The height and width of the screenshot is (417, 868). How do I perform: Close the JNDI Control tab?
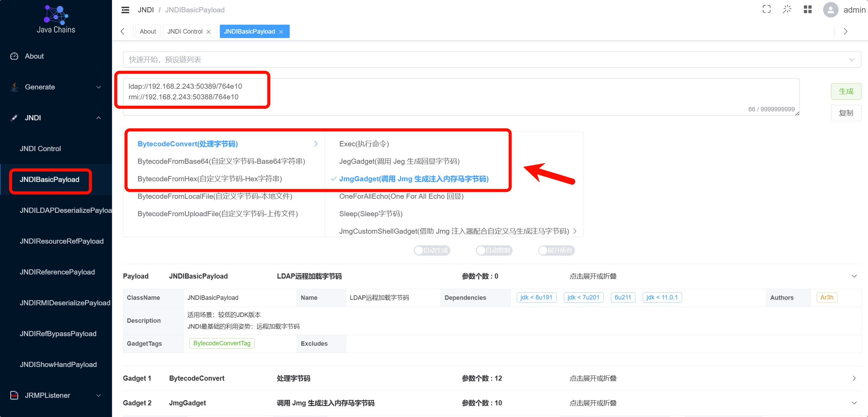209,32
